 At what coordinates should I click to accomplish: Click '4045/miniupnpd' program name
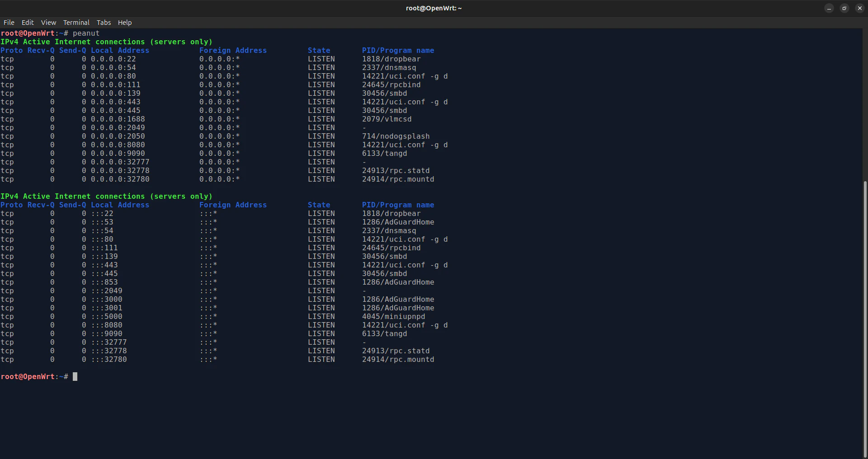(x=394, y=317)
